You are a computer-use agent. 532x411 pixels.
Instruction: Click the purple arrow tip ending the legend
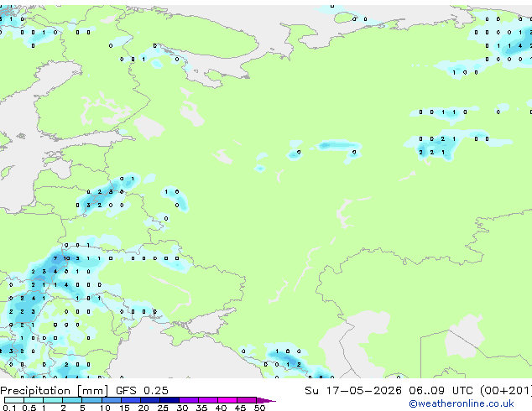pyautogui.click(x=266, y=401)
